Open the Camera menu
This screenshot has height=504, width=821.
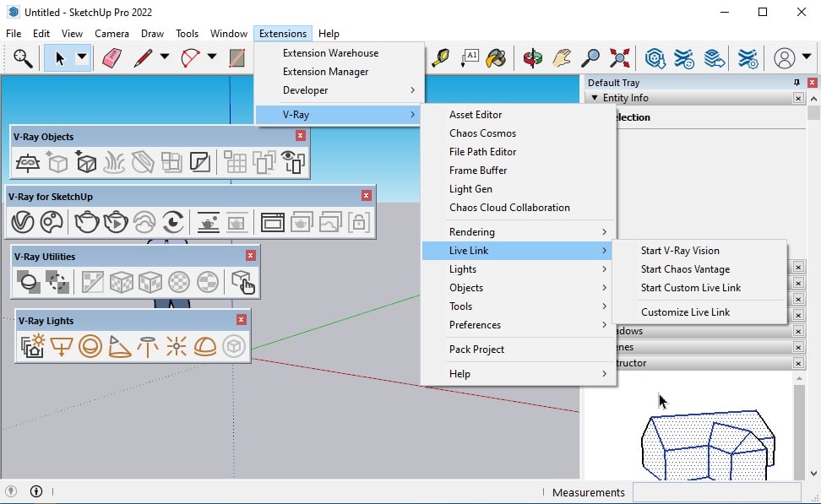(111, 34)
